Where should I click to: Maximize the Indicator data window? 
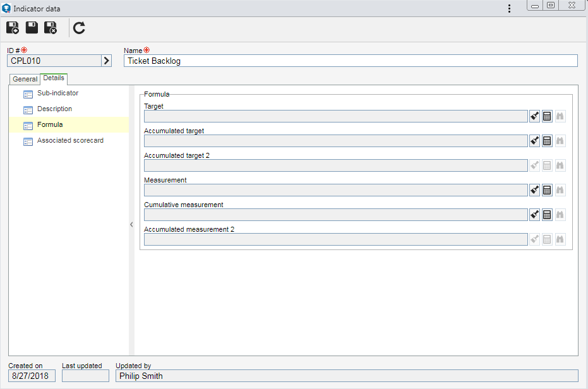551,5
